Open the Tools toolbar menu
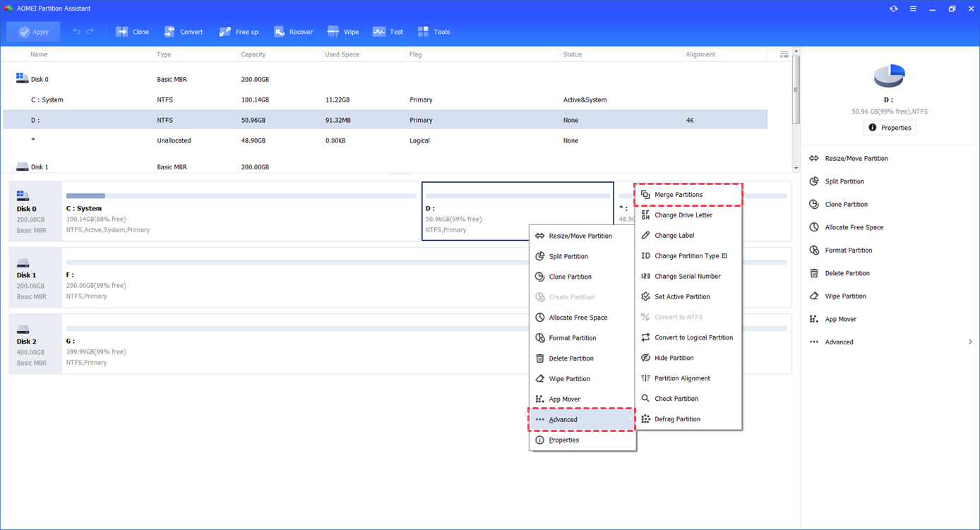The height and width of the screenshot is (530, 980). (x=434, y=32)
